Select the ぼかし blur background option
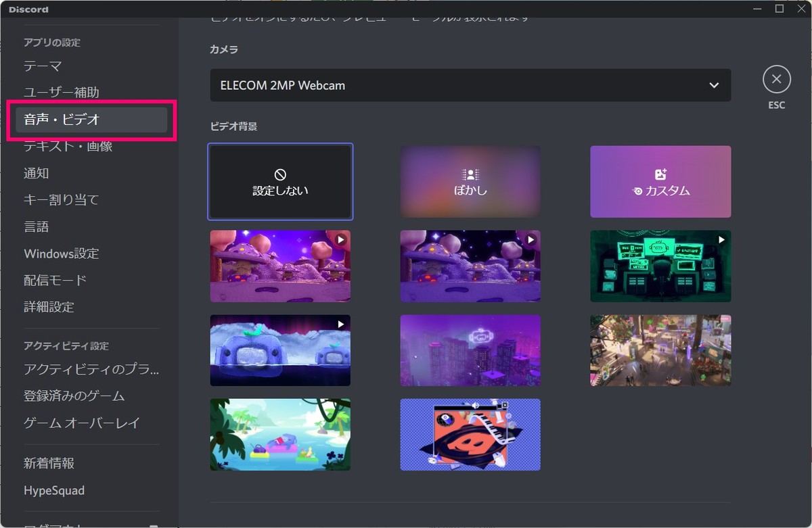This screenshot has width=812, height=528. [470, 182]
